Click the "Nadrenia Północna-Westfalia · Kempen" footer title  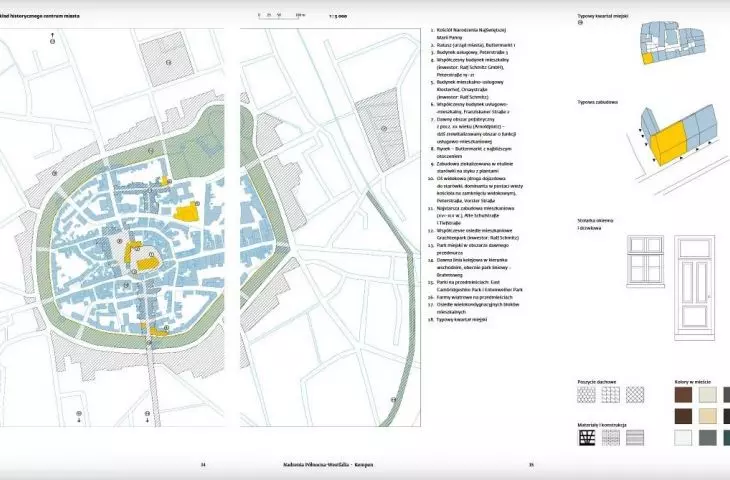328,464
